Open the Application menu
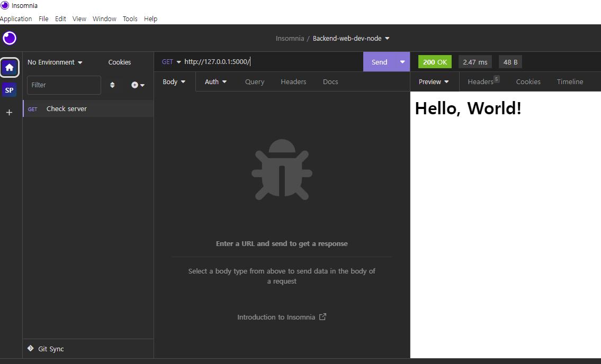601x364 pixels. pyautogui.click(x=16, y=19)
